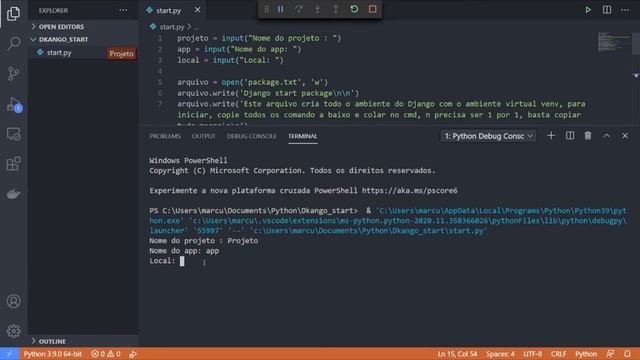This screenshot has width=640, height=360.
Task: Click remote window indicator in status bar
Action: pyautogui.click(x=9, y=354)
